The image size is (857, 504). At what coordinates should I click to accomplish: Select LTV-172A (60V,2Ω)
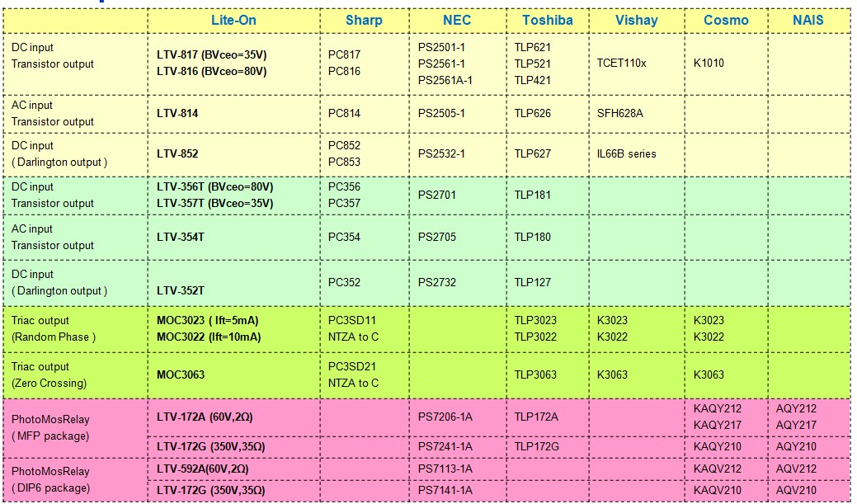pyautogui.click(x=205, y=417)
